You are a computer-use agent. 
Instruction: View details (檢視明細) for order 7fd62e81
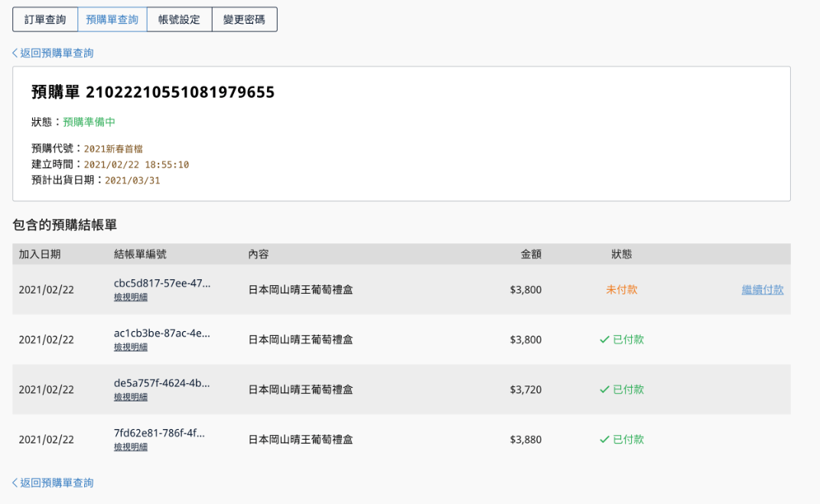tap(131, 447)
